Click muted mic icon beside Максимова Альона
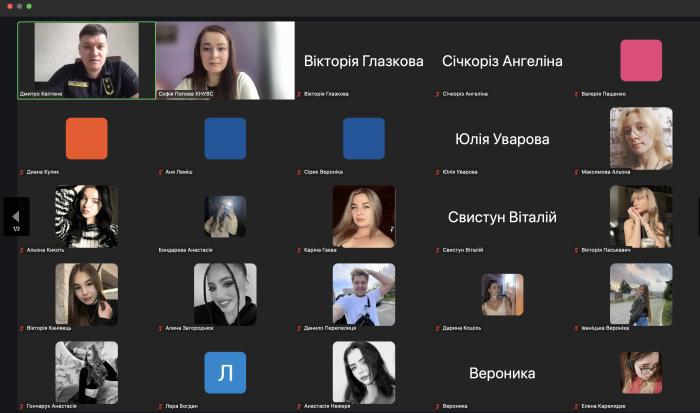Screen dimensions: 700x413 click(576, 172)
